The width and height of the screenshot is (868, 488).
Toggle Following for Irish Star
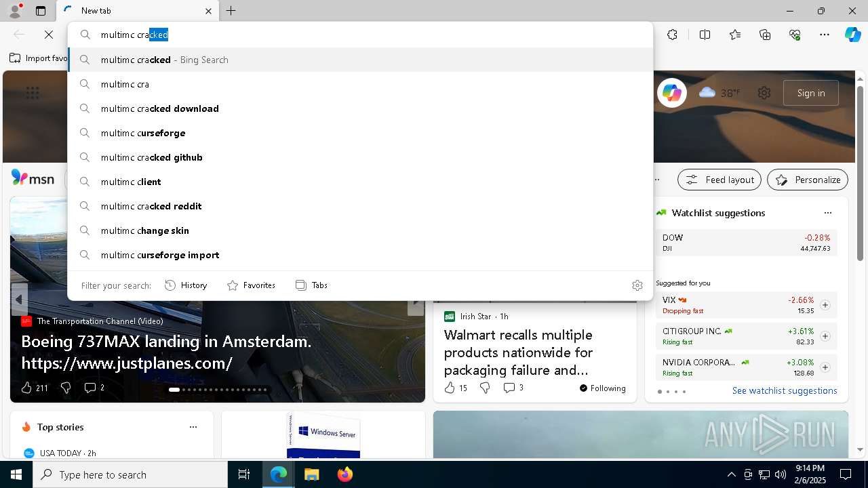click(602, 388)
